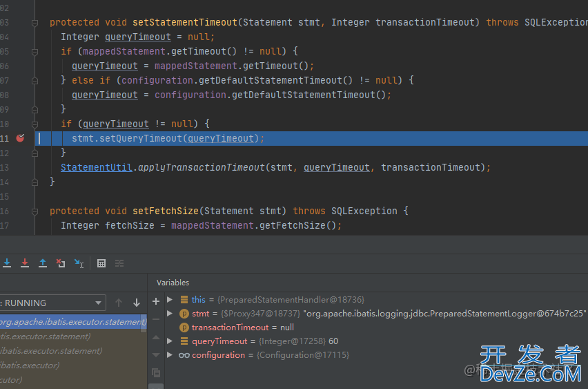Click the field icon beside 'this' variable
588x389 pixels.
pos(184,299)
